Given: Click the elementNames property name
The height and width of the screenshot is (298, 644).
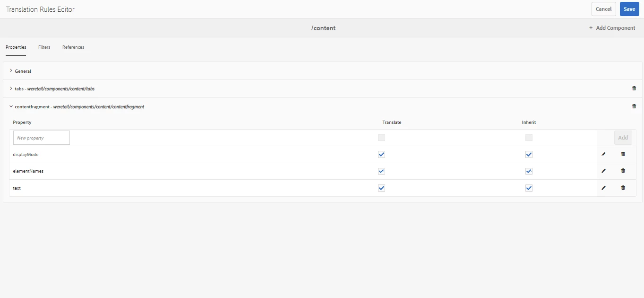Looking at the screenshot, I should pos(28,171).
